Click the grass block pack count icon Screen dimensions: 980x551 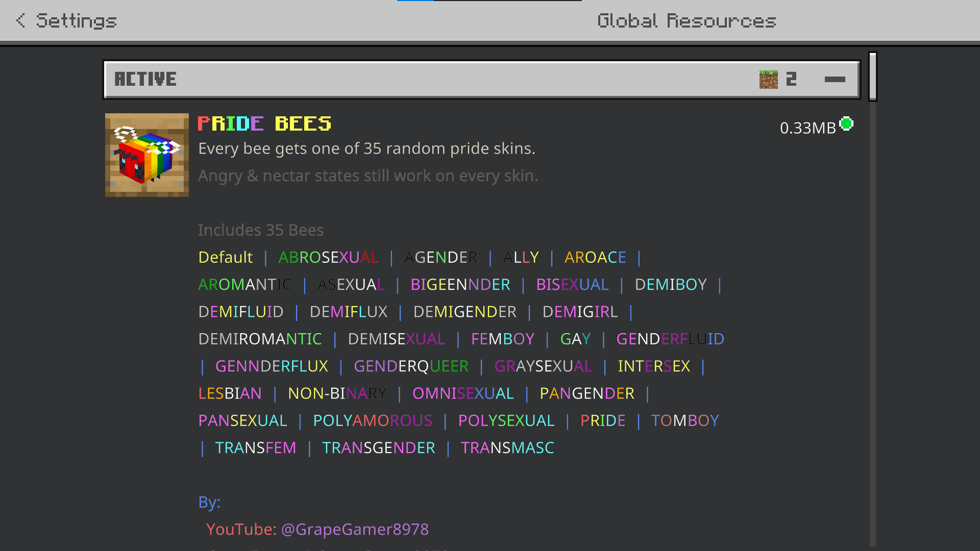point(768,79)
